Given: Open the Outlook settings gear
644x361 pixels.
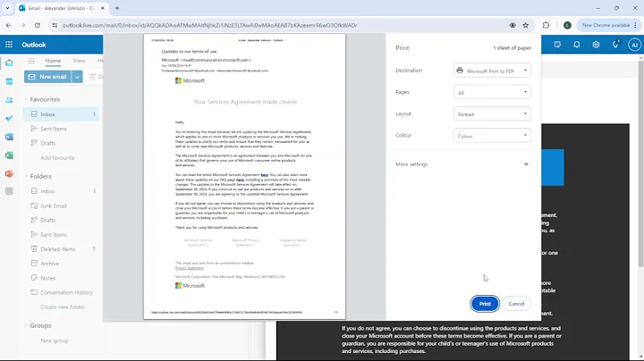Looking at the screenshot, I should [x=596, y=45].
